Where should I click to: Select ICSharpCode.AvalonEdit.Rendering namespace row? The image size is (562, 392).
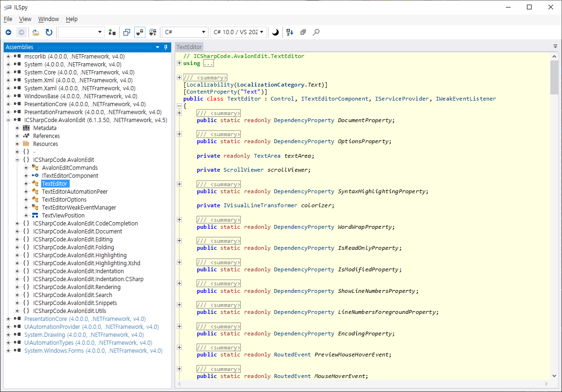click(x=77, y=287)
